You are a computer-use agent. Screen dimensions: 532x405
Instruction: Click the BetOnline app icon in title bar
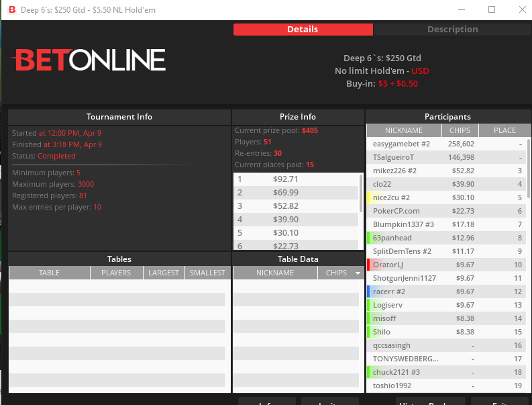[12, 9]
